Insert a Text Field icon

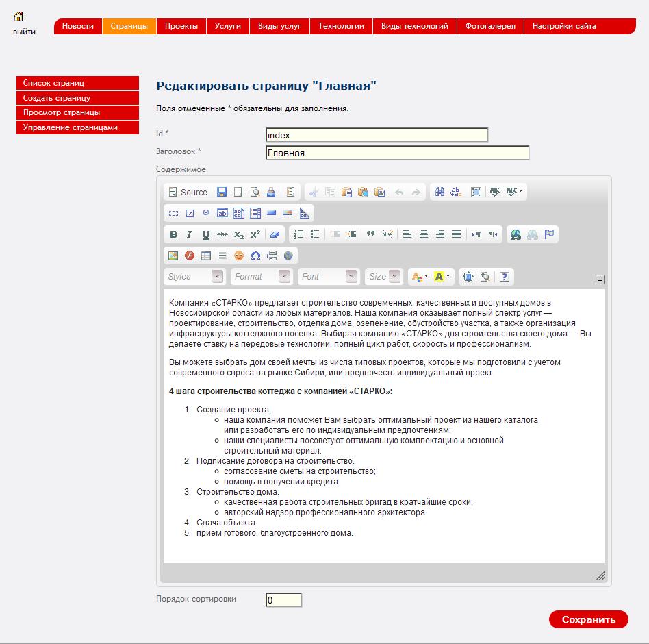pos(222,213)
